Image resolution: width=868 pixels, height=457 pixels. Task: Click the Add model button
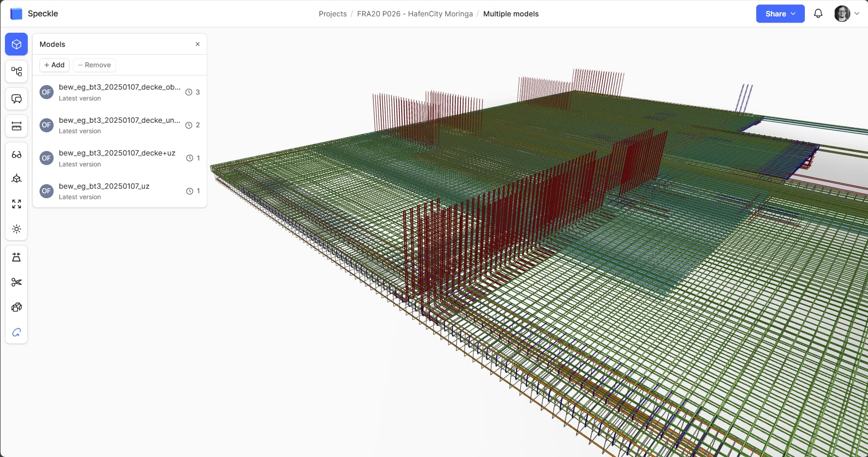point(55,65)
